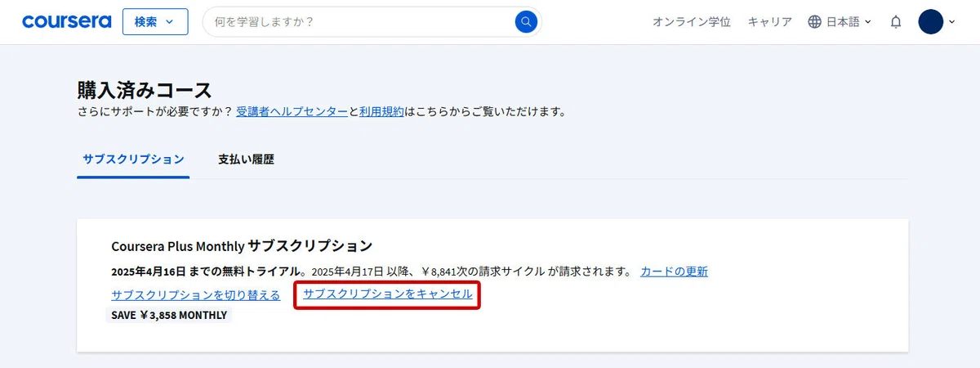Viewport: 980px width, 368px height.
Task: Click the Coursera logo
Action: pos(67,22)
